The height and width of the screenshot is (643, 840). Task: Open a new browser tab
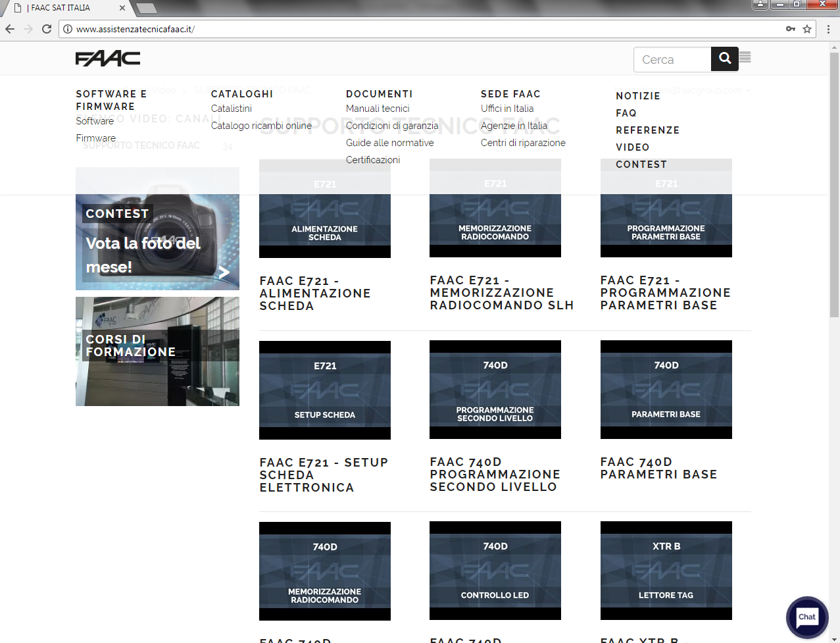point(146,9)
